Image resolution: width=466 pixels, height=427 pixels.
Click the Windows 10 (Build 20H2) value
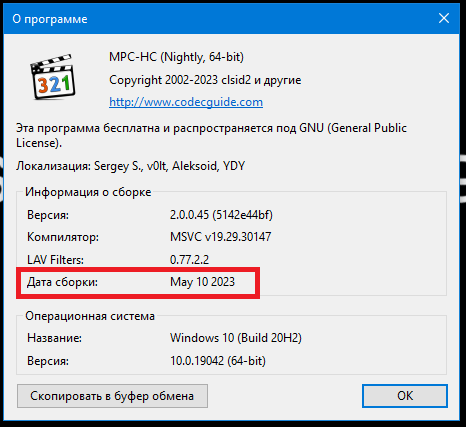(236, 338)
